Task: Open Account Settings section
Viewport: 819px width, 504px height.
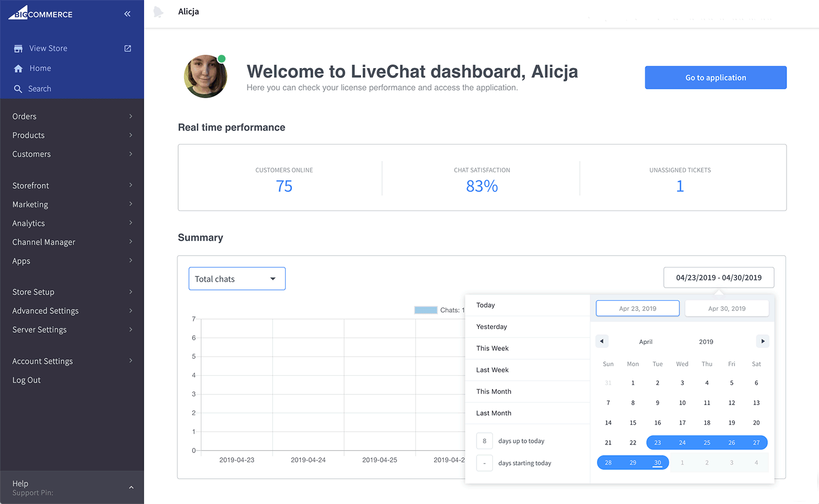Action: pyautogui.click(x=72, y=361)
